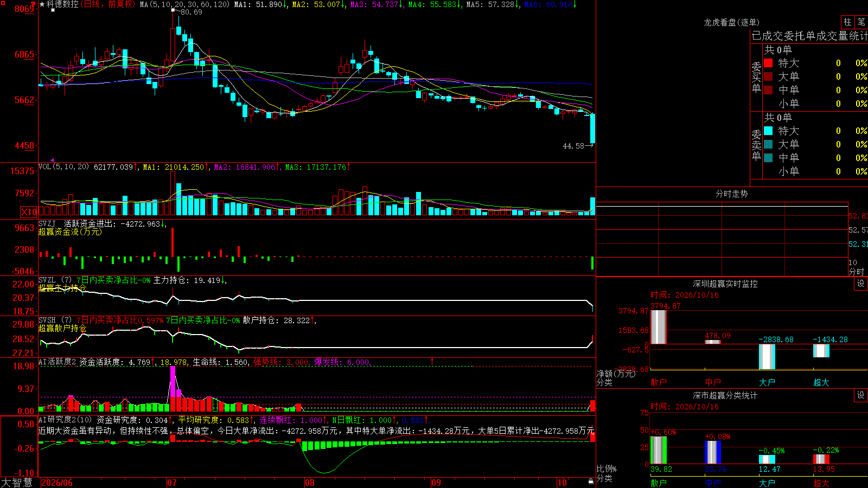Click the 深圳超赢实时监控 panel title
Image resolution: width=868 pixels, height=488 pixels.
725,284
